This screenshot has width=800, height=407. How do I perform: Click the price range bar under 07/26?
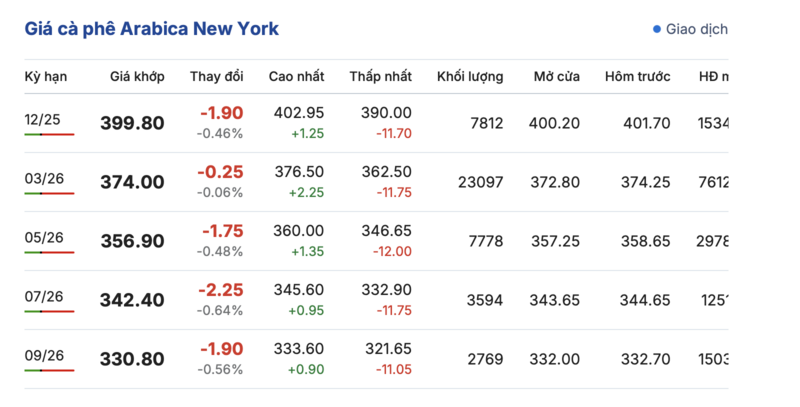[49, 312]
